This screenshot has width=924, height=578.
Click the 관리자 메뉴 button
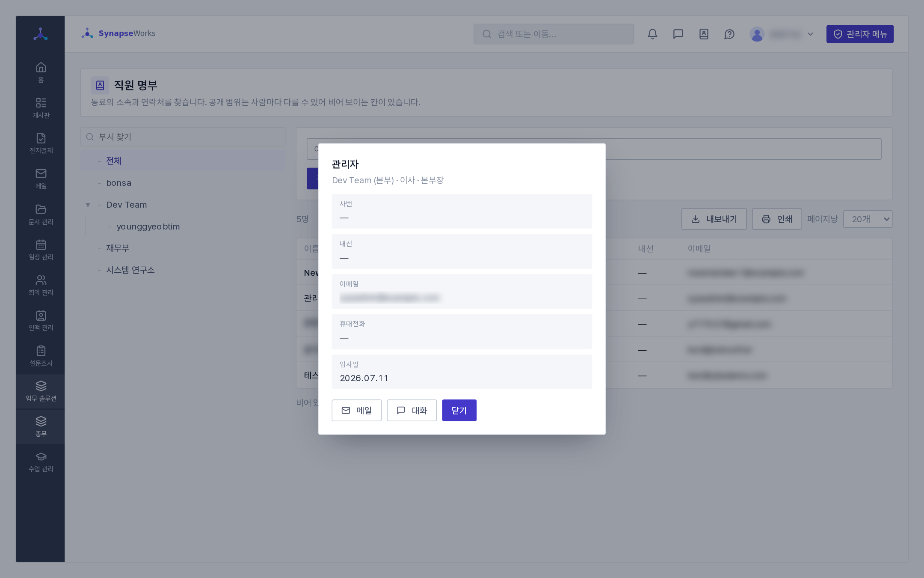pyautogui.click(x=860, y=34)
